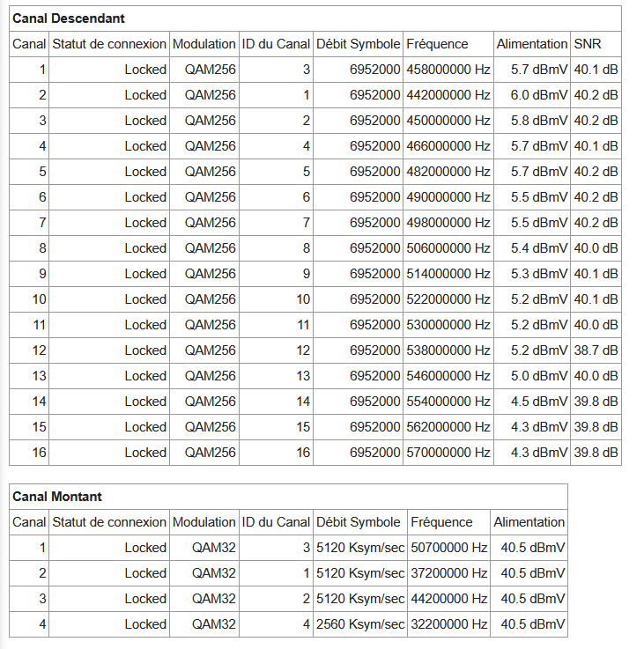
Task: Click 40.1 dB in the 466000000 Hz row
Action: [596, 146]
